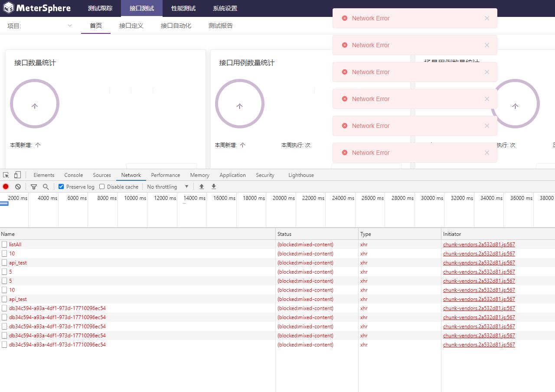Sort requests by Initiator column header
Screen dimensions: 555x392
pos(498,234)
